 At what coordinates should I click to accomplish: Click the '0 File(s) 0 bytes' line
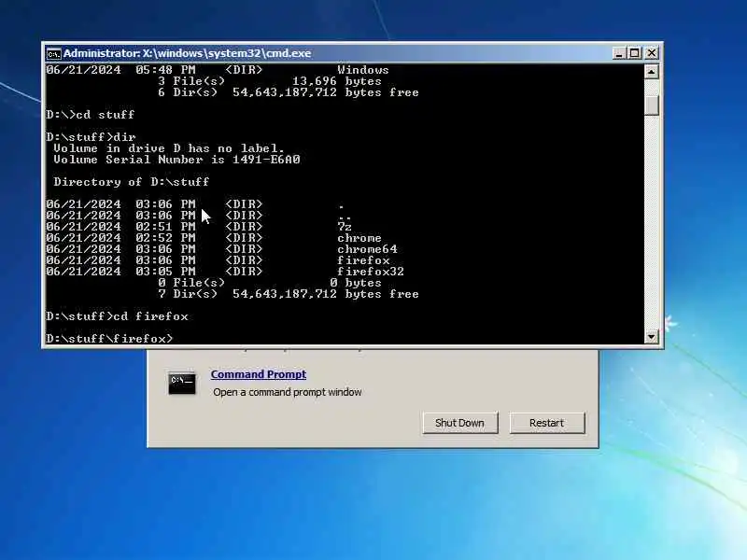[270, 283]
